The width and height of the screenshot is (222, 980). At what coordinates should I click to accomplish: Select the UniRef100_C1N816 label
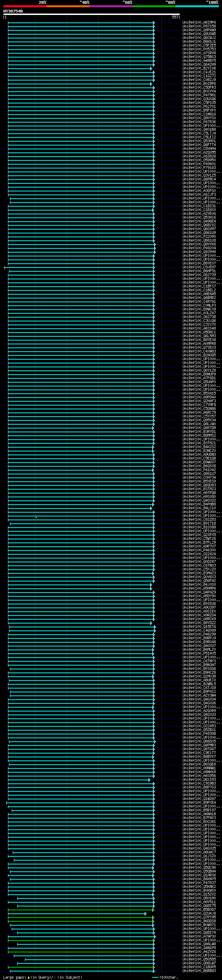tap(199, 114)
